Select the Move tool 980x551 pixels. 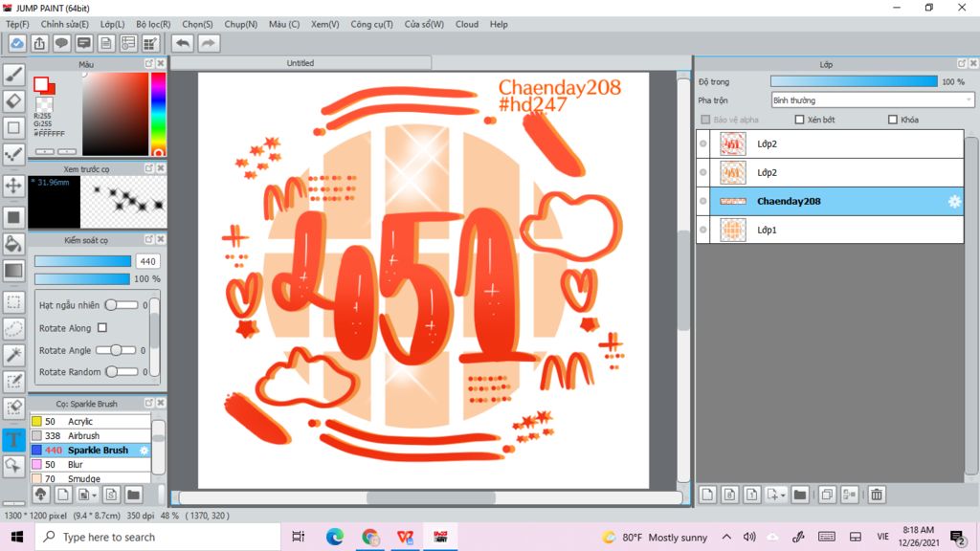pyautogui.click(x=13, y=186)
